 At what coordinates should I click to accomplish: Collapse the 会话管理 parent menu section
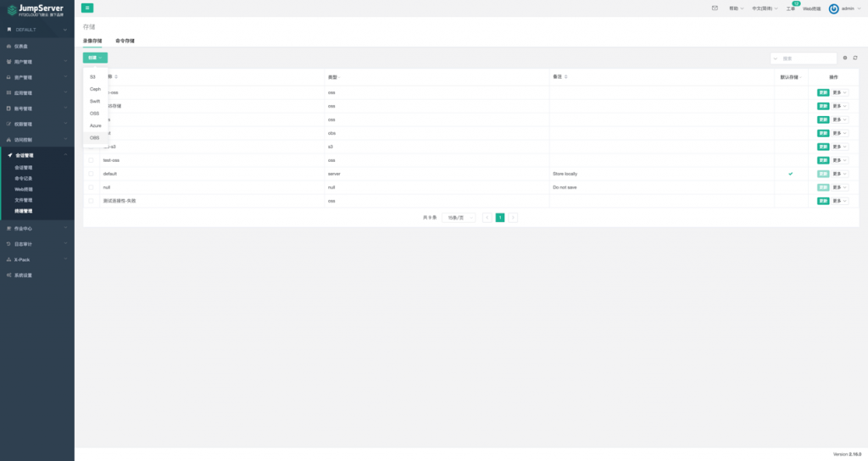(37, 155)
